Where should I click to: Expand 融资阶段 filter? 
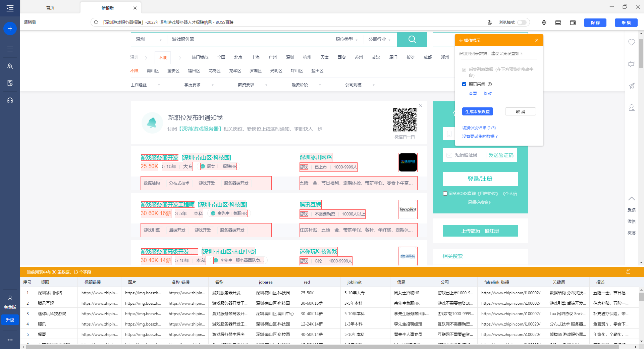(x=306, y=85)
